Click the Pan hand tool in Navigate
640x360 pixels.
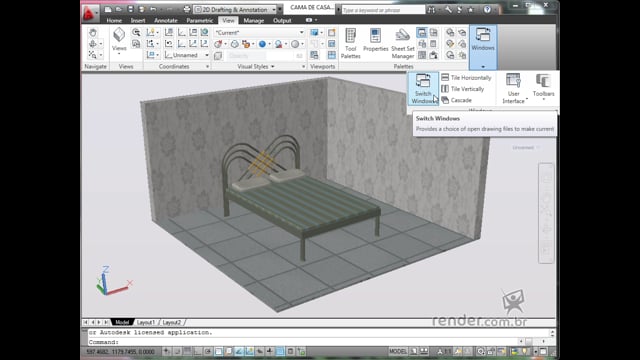93,33
